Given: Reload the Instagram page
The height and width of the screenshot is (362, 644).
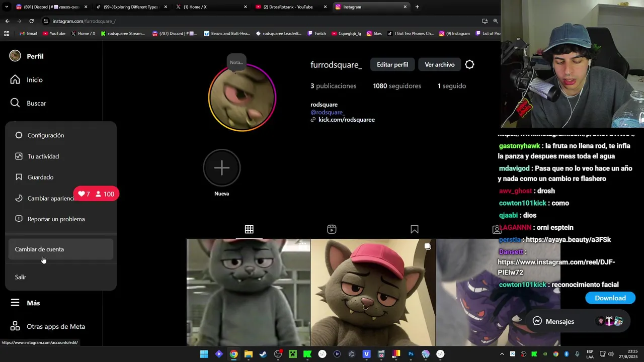Looking at the screenshot, I should 31,21.
